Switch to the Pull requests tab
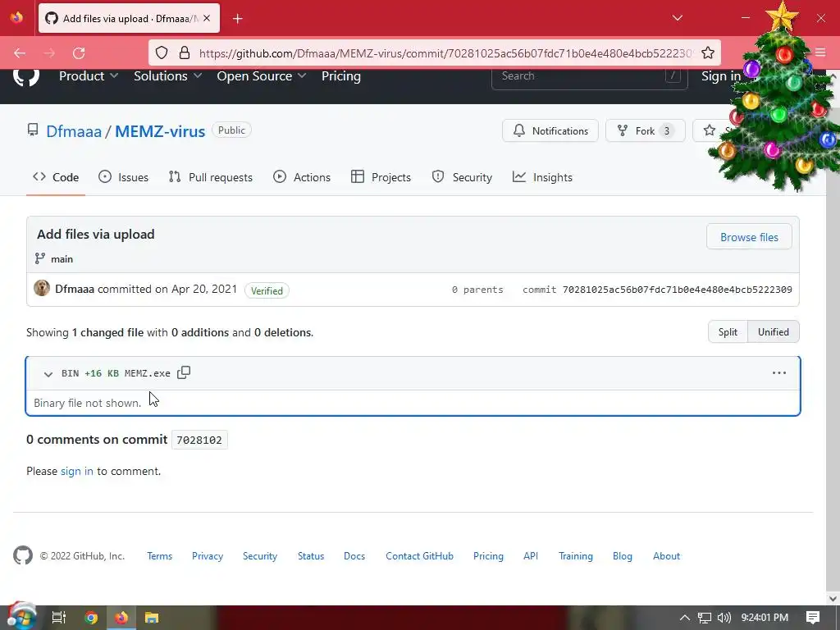The width and height of the screenshot is (840, 630). (x=210, y=177)
